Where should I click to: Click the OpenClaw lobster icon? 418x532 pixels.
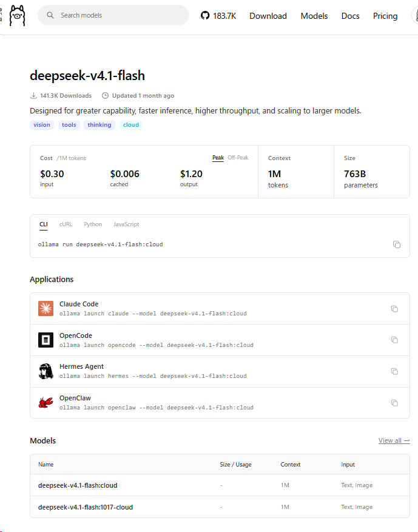click(x=46, y=402)
